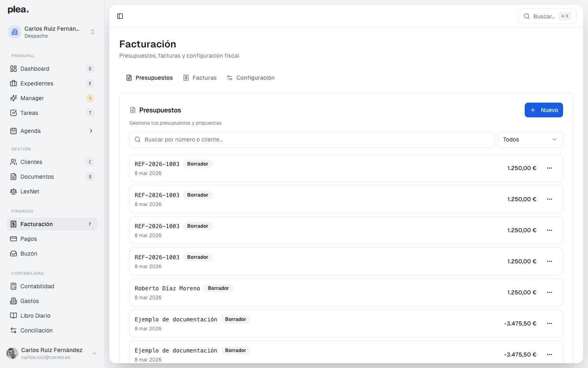Screen dimensions: 588x368
Task: Open options for first Ejemplo de documentación row
Action: [x=550, y=323]
